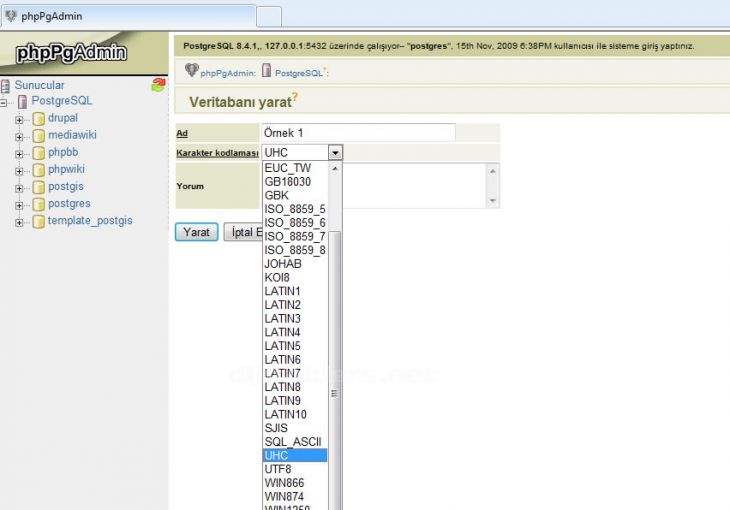Select ISO_8859_5 encoding option
Screen dimensions: 730x510
coord(295,209)
